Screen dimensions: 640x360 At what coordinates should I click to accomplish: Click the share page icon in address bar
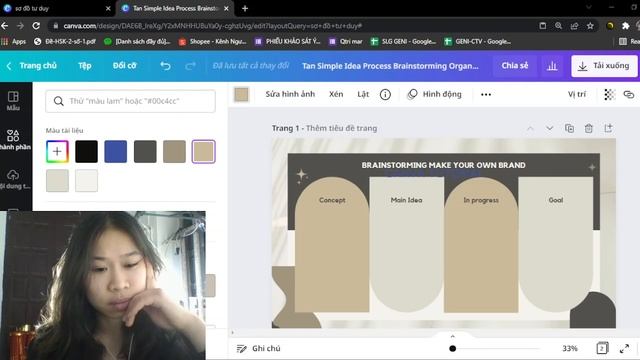574,26
